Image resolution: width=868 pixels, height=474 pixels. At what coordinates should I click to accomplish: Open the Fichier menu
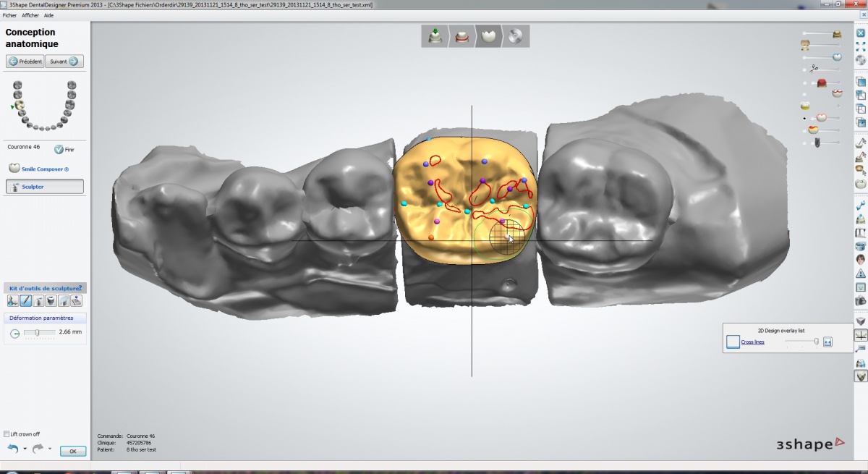point(9,14)
